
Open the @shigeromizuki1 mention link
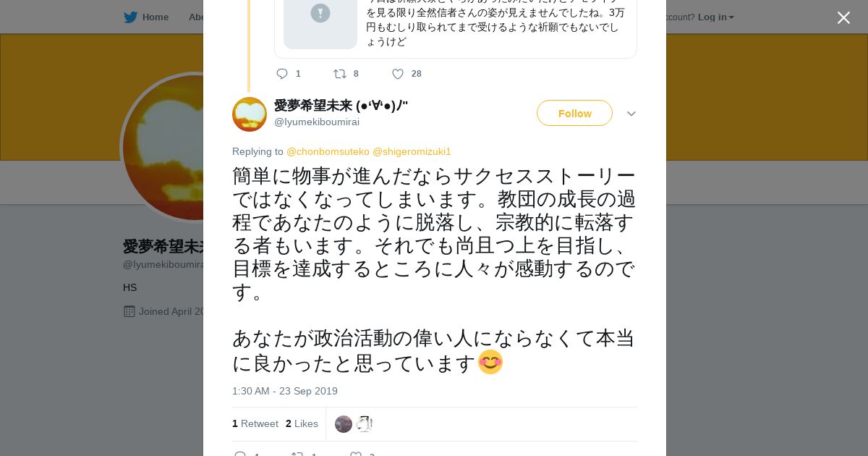412,151
